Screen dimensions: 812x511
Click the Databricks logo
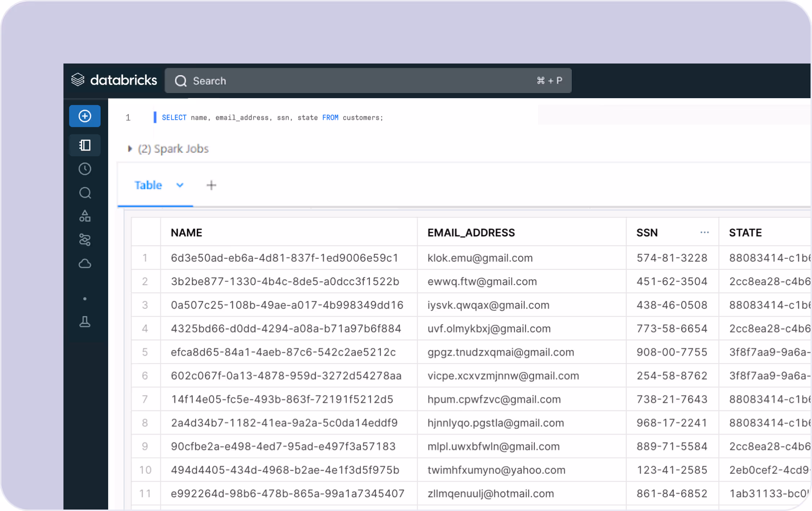(114, 80)
